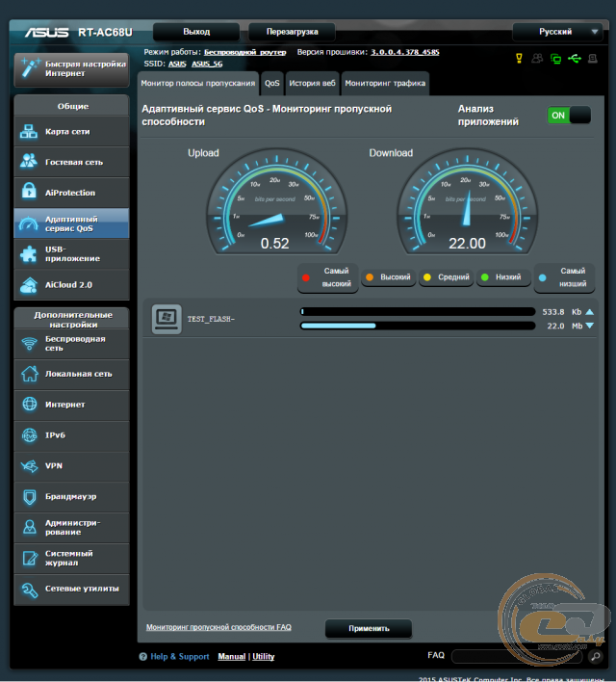Click the TEST_FLASH- client computer icon
The height and width of the screenshot is (682, 616).
(167, 319)
